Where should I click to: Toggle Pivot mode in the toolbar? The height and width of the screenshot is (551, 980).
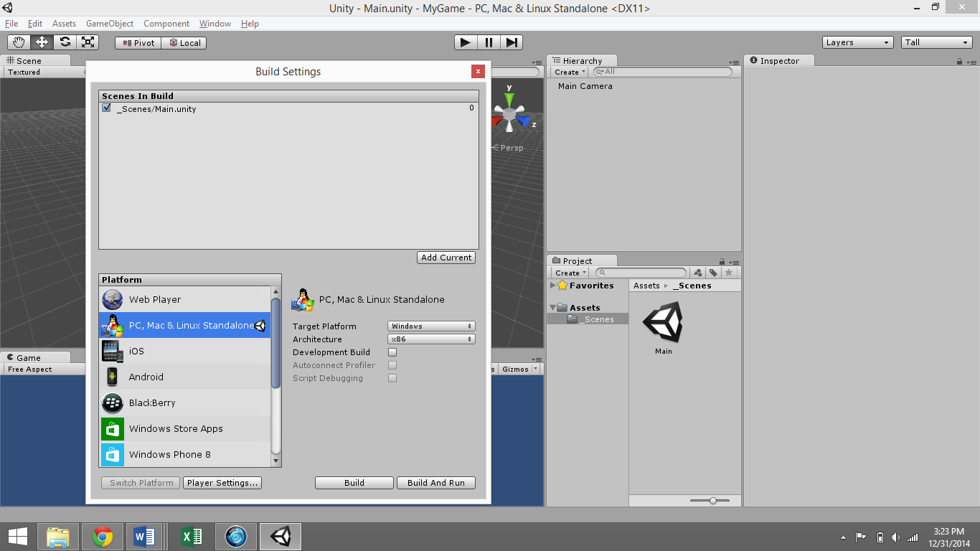[x=136, y=42]
